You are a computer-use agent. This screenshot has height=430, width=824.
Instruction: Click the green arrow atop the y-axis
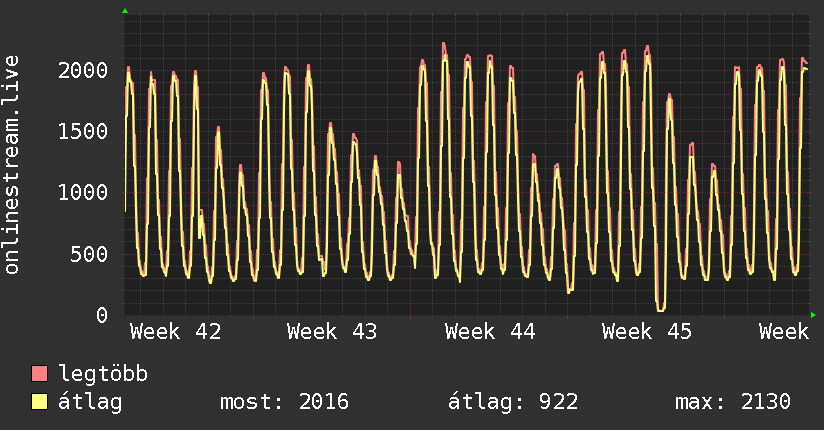tap(125, 11)
